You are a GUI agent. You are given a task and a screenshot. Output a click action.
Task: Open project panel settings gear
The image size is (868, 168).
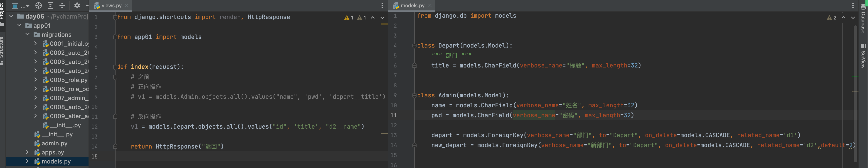[x=77, y=5]
